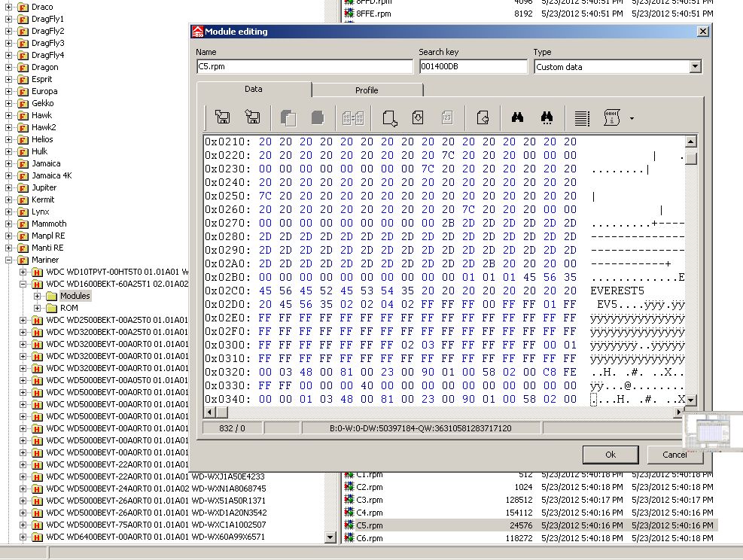
Task: Click the page with down arrow icon
Action: click(418, 117)
